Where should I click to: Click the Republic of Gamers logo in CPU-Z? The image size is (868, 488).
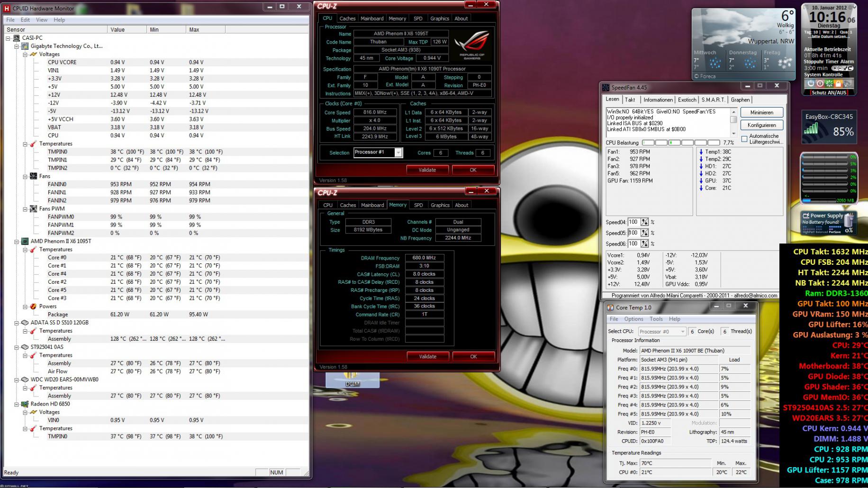coord(471,45)
